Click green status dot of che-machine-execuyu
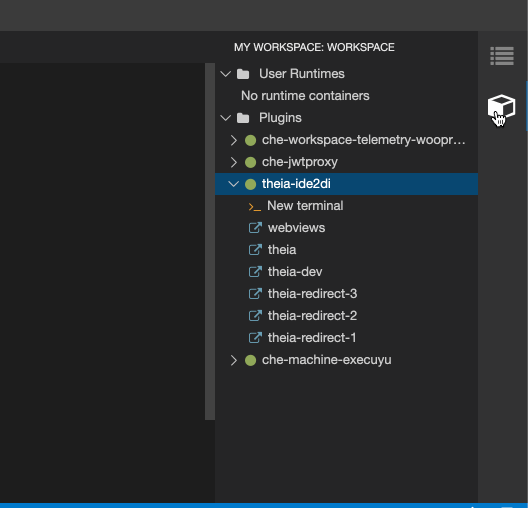 pyautogui.click(x=251, y=360)
